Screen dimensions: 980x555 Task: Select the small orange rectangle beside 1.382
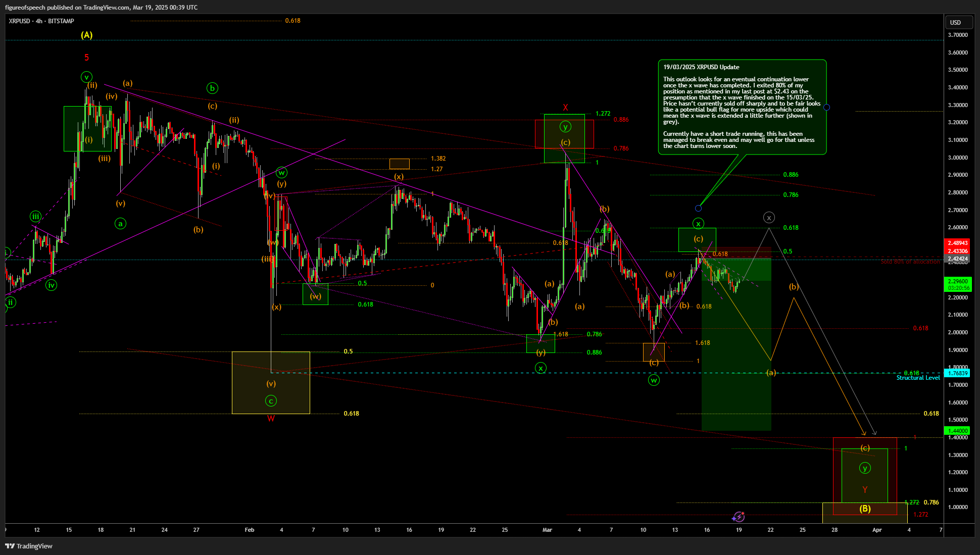(400, 164)
